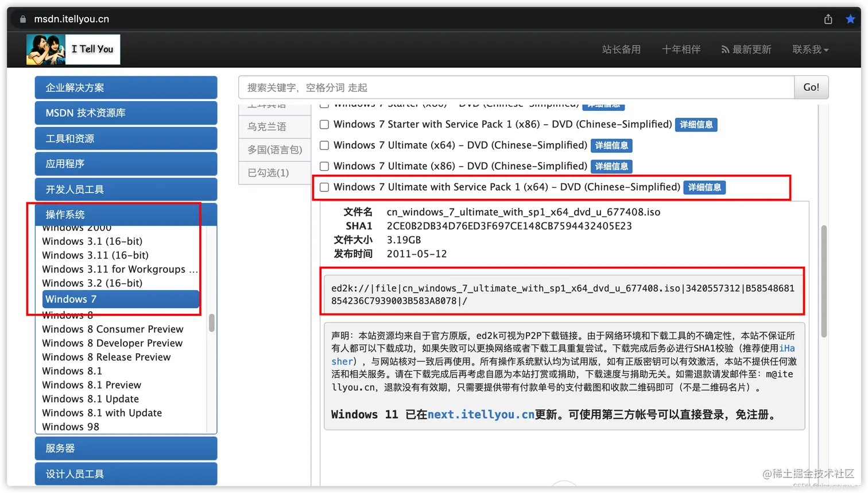Click the main page vertical scrollbar
This screenshot has width=868, height=493.
pos(824,281)
